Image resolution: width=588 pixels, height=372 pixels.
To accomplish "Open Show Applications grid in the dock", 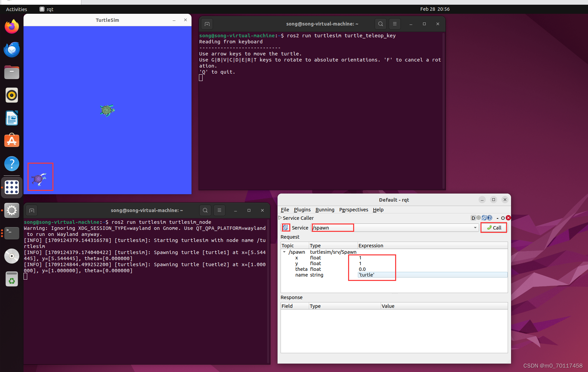I will [12, 188].
